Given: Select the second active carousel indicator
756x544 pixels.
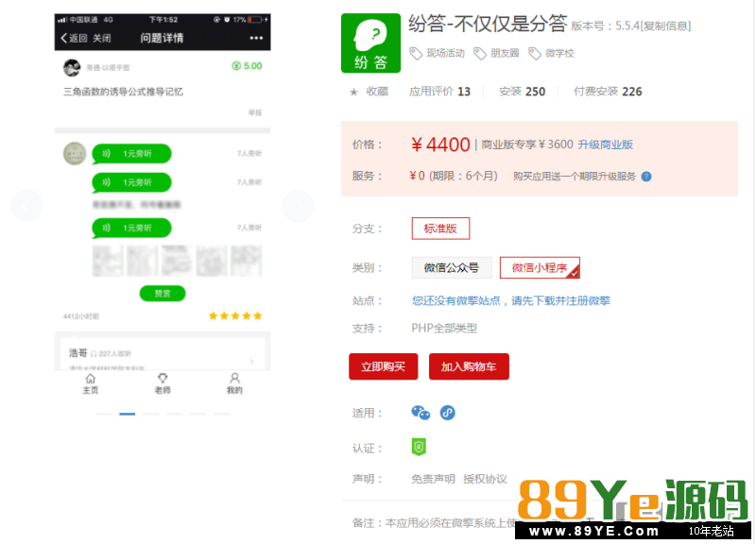Looking at the screenshot, I should click(128, 414).
